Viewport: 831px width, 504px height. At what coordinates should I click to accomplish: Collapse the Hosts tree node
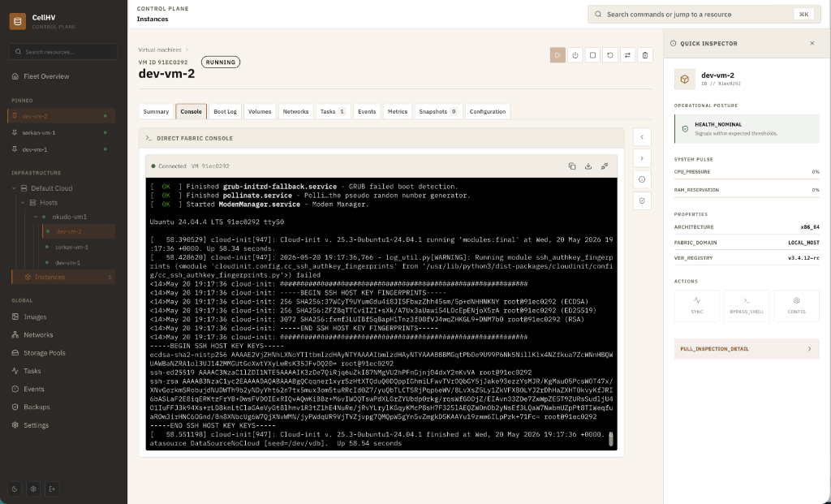pyautogui.click(x=23, y=202)
